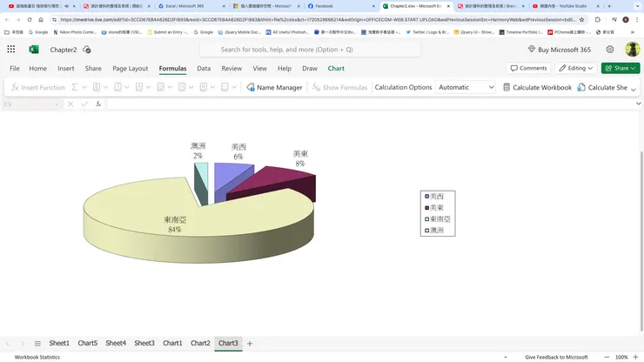Click the Buy Microsoft 365 diamond icon
Screen dimensions: 644x362
(x=532, y=50)
